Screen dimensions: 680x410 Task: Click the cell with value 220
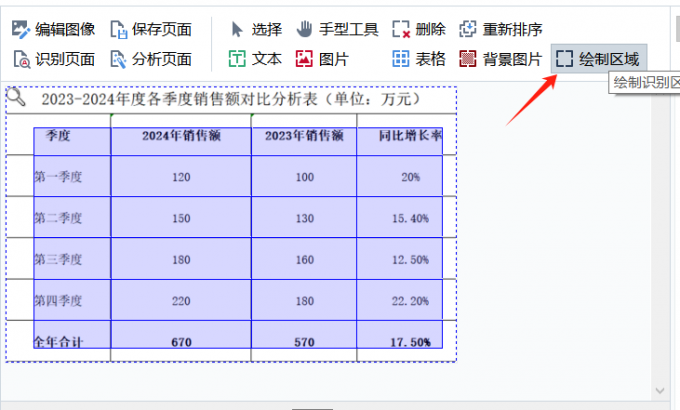(181, 300)
